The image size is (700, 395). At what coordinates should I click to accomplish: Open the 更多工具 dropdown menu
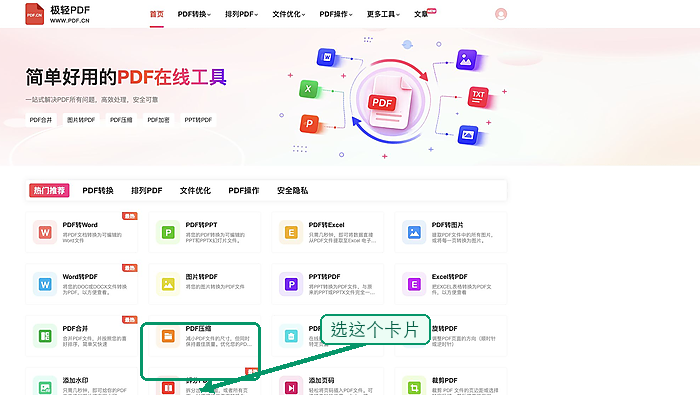click(x=383, y=14)
